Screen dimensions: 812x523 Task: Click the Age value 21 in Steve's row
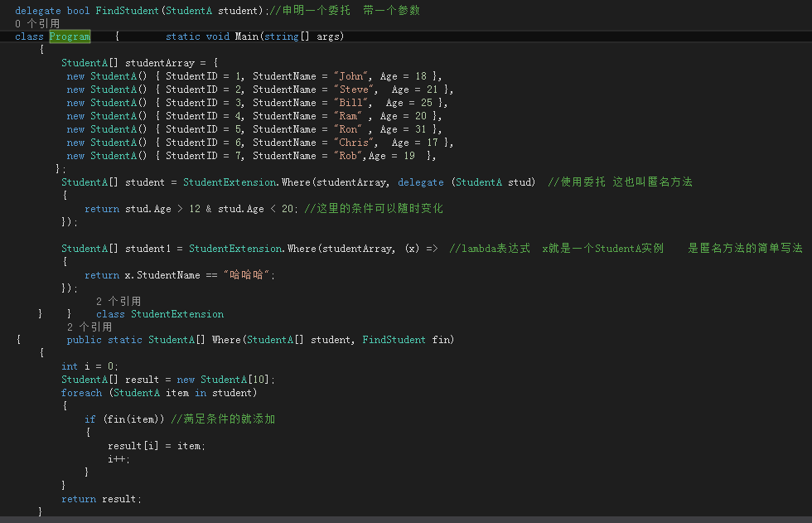click(433, 89)
